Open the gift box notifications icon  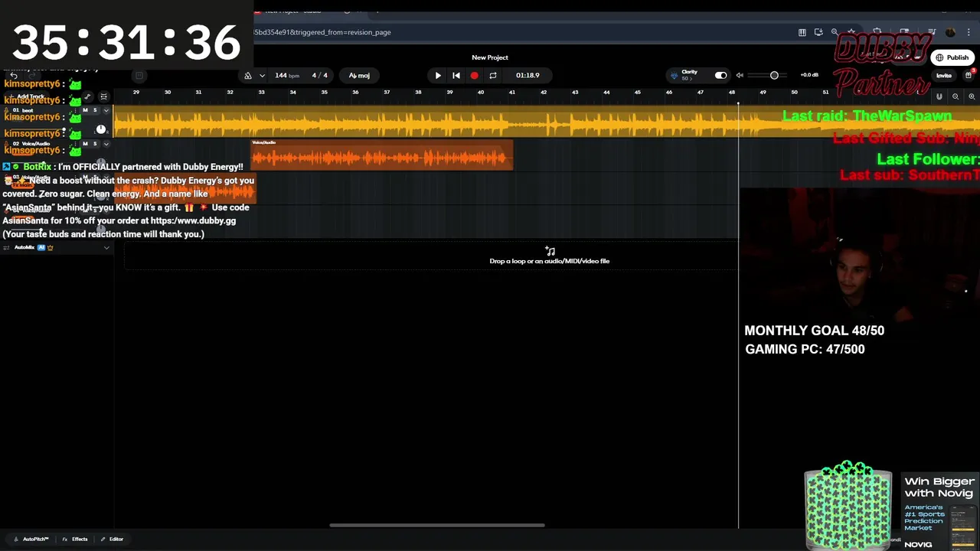969,75
